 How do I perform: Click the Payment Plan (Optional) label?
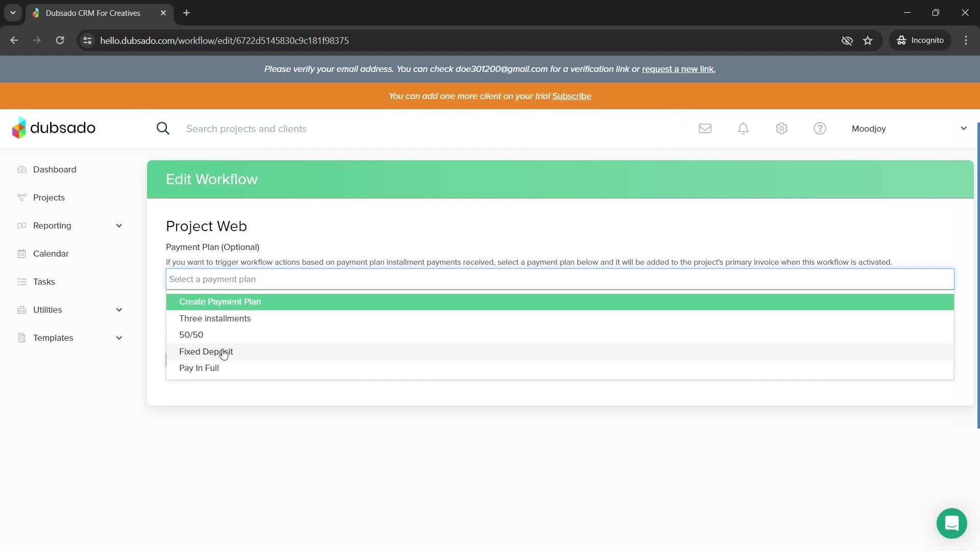point(212,247)
